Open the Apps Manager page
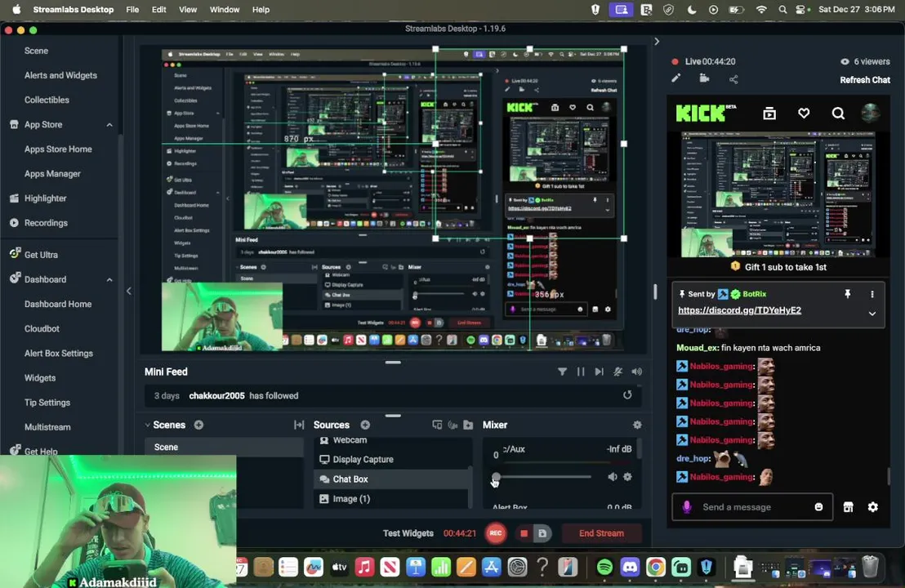 (52, 174)
